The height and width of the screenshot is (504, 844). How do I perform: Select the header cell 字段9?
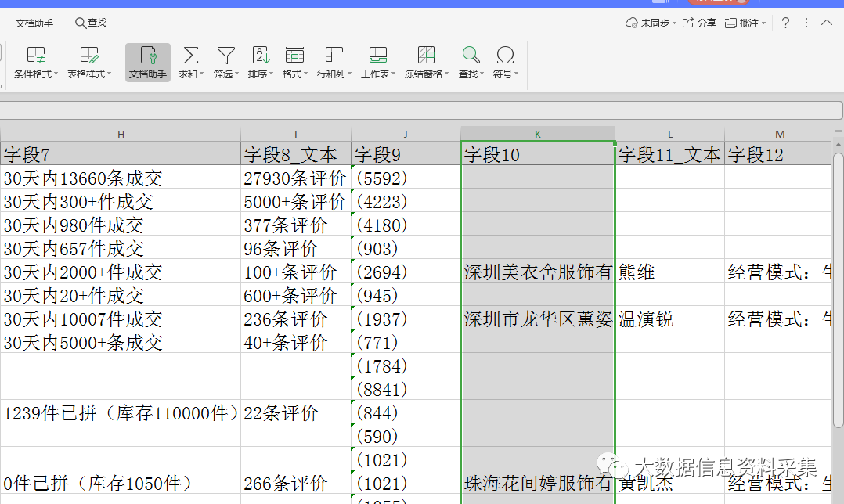[406, 154]
